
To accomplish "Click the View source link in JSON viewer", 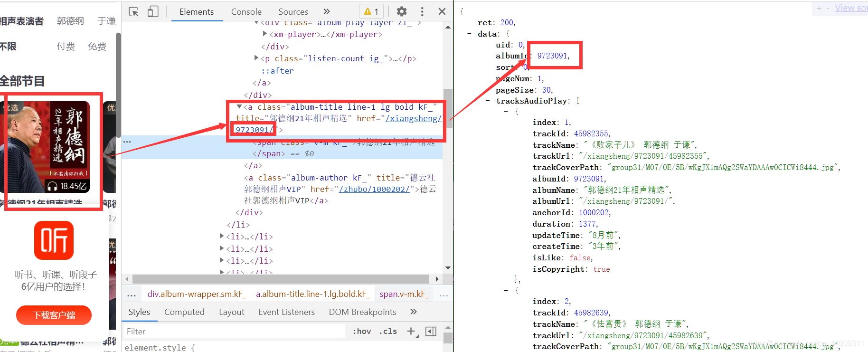I will [851, 8].
